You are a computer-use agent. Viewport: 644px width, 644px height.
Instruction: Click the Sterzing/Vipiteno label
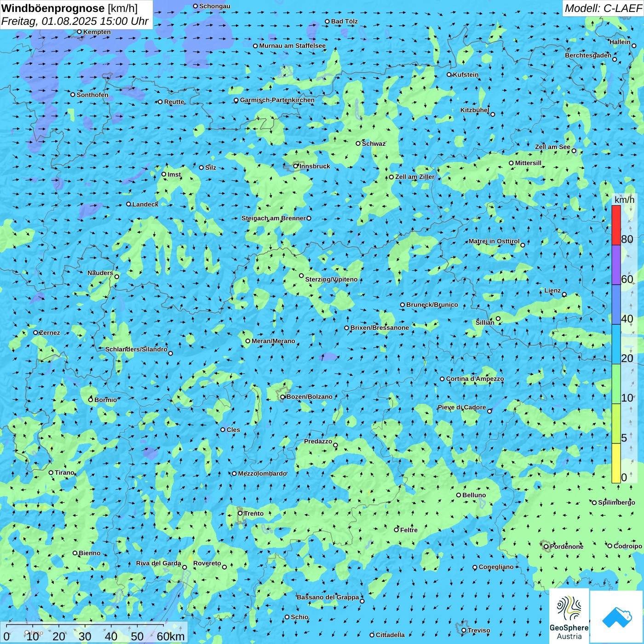coord(331,279)
